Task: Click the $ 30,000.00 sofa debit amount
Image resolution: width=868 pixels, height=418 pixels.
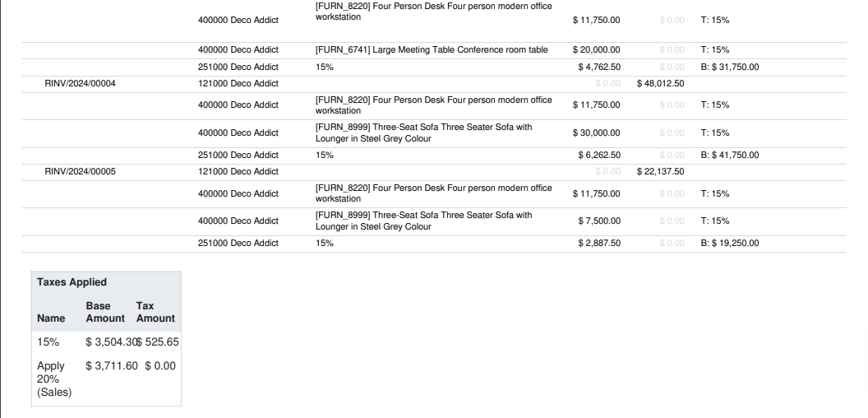Action: pos(596,133)
